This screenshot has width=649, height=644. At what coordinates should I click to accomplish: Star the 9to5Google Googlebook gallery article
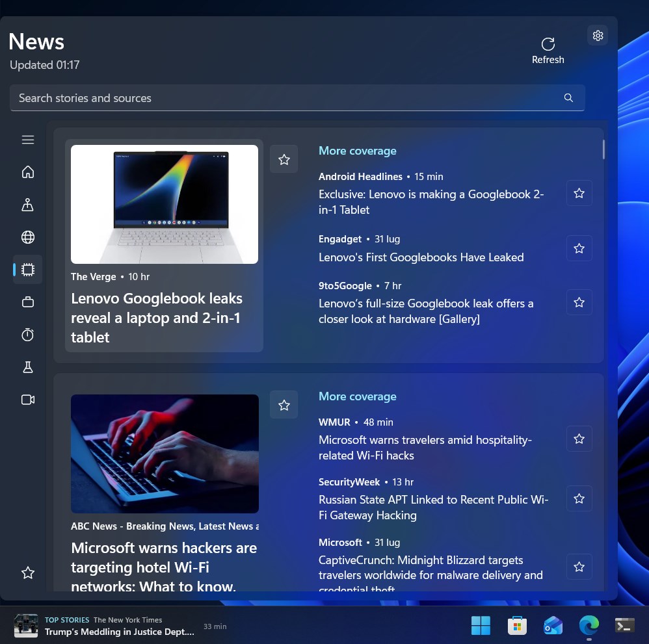coord(579,302)
